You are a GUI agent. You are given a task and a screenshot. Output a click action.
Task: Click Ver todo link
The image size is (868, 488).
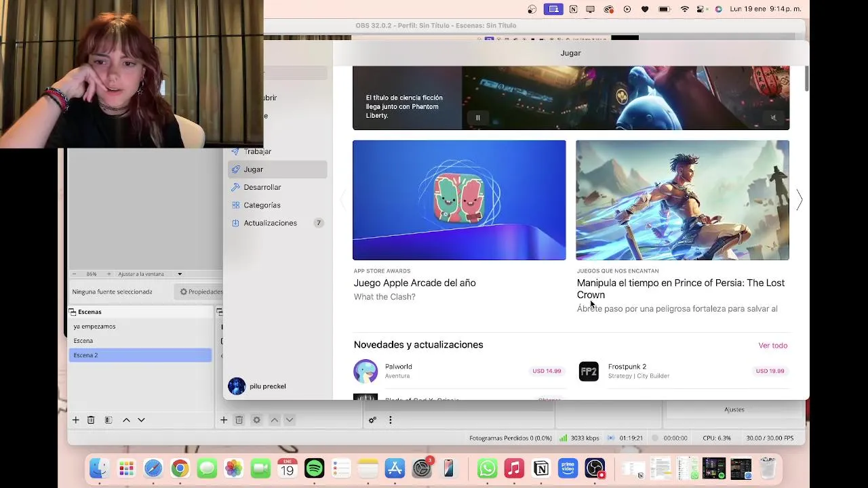tap(773, 346)
